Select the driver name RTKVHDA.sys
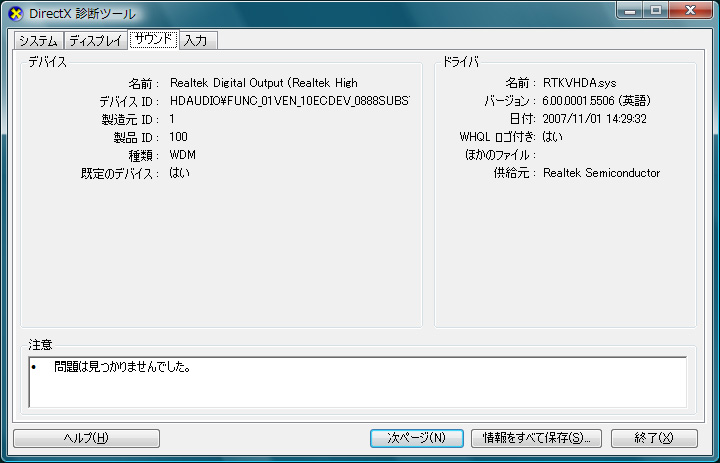 [x=579, y=83]
